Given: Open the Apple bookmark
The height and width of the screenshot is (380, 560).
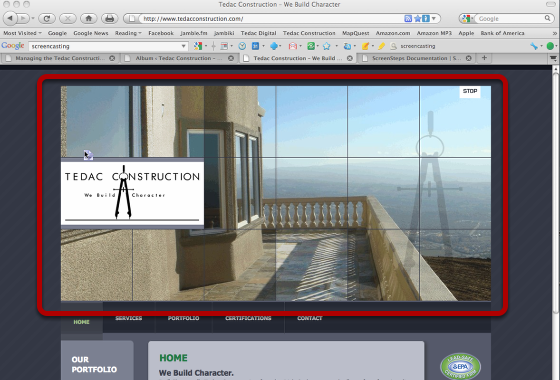Looking at the screenshot, I should [x=466, y=33].
